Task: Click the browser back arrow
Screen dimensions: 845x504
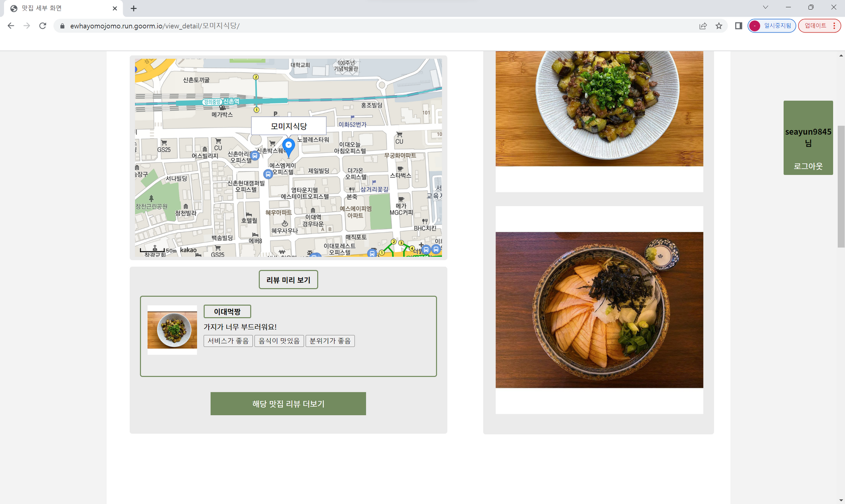Action: click(x=11, y=26)
